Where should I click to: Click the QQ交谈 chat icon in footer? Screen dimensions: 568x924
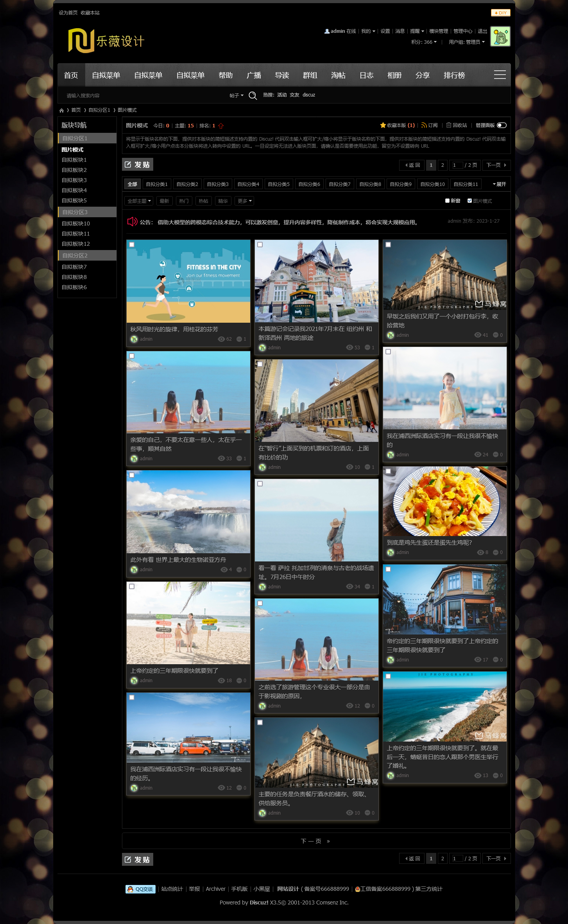pos(140,889)
